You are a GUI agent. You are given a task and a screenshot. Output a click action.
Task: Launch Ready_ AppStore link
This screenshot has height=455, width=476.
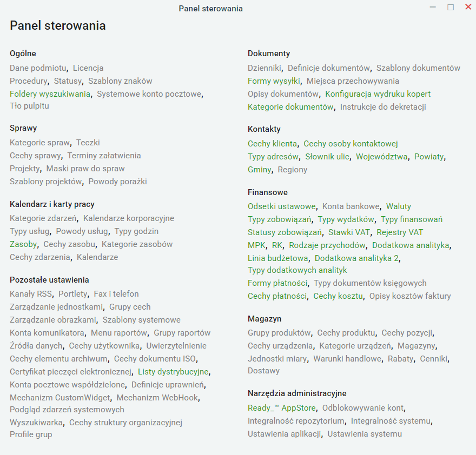(x=282, y=408)
